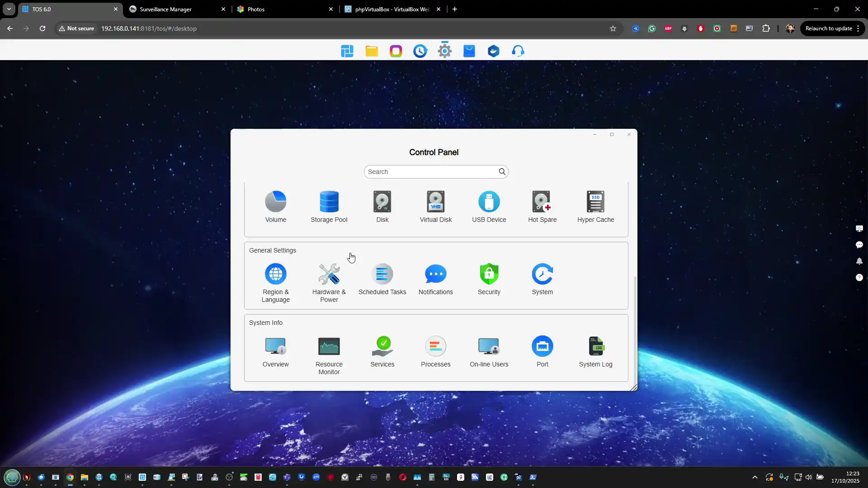Open the Virtual Disk icon
Viewport: 868px width, 488px height.
[x=435, y=202]
